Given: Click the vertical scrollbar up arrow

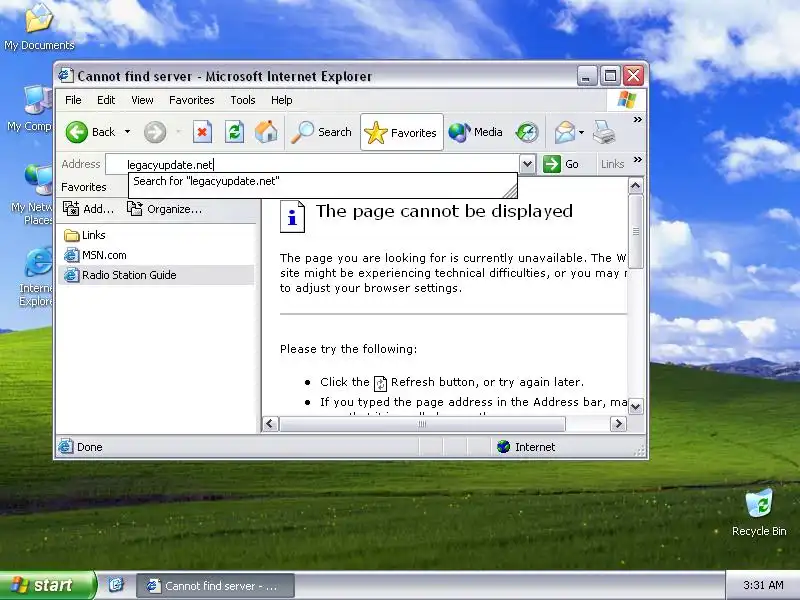Looking at the screenshot, I should tap(635, 185).
